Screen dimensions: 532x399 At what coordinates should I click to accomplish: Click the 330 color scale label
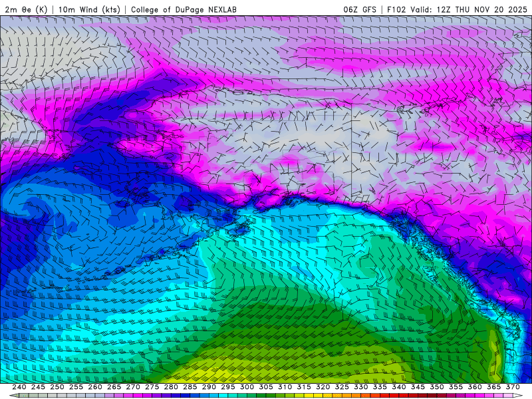click(x=361, y=387)
